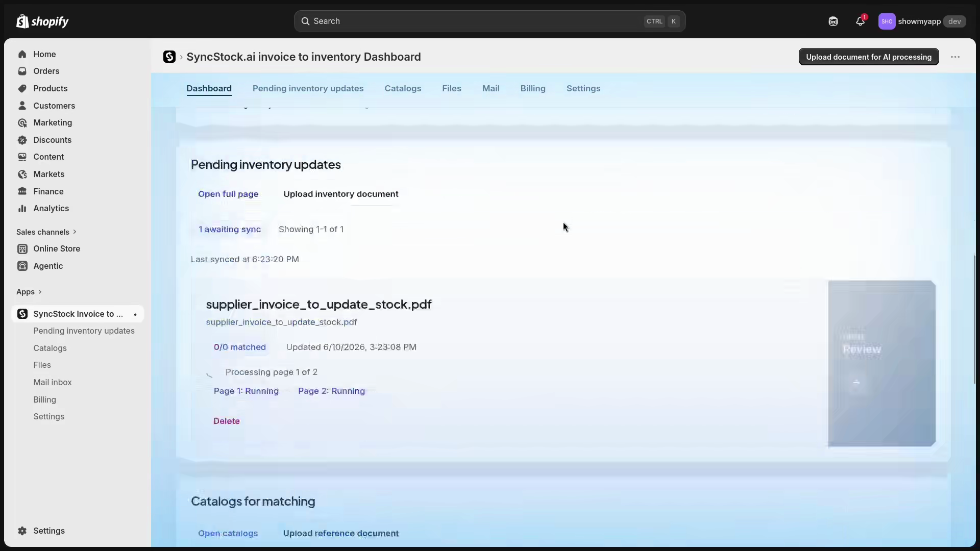Click the Marketing target icon
This screenshot has width=980, height=551.
22,122
